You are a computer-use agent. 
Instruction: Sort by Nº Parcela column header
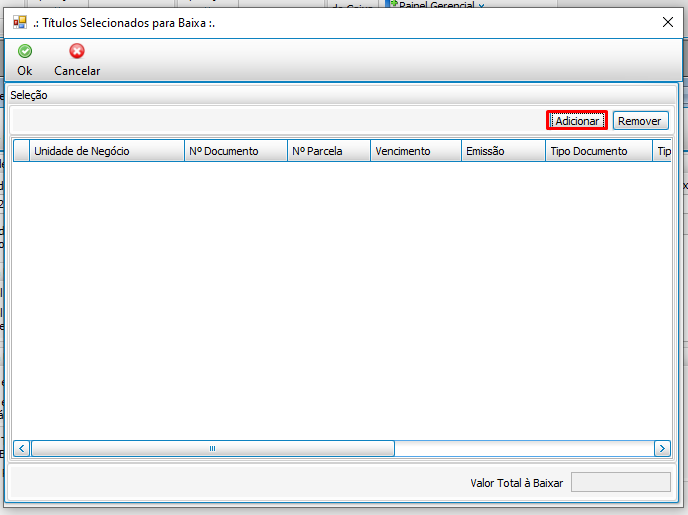[329, 151]
